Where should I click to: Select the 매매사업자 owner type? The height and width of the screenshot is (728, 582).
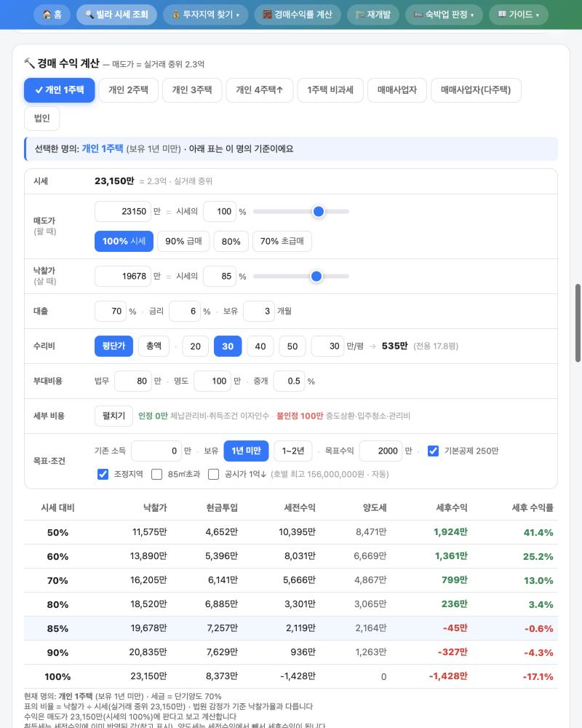click(x=396, y=90)
